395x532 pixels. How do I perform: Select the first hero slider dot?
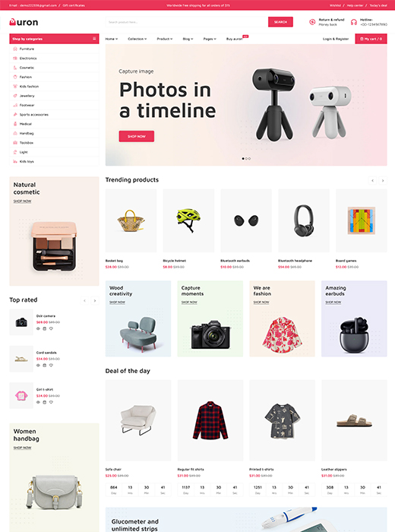coord(243,158)
